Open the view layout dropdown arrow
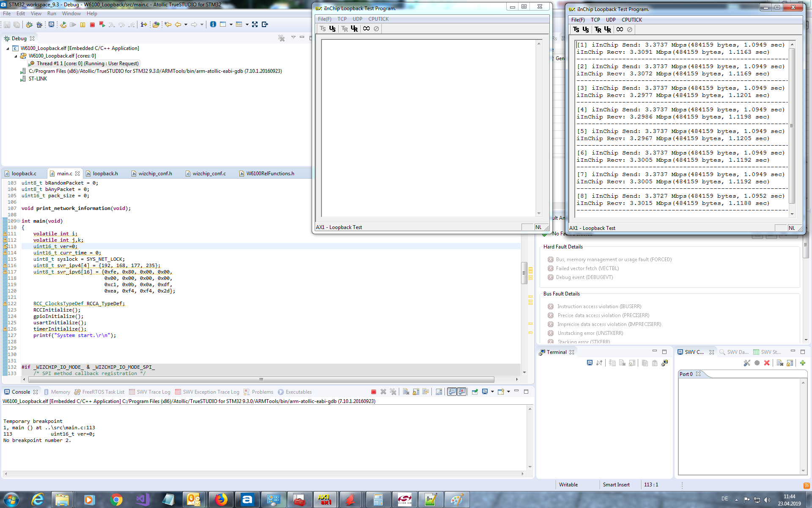This screenshot has height=508, width=812. [231, 25]
